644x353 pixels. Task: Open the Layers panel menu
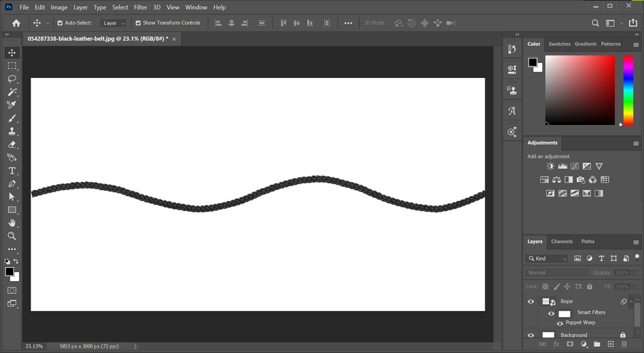pyautogui.click(x=636, y=242)
